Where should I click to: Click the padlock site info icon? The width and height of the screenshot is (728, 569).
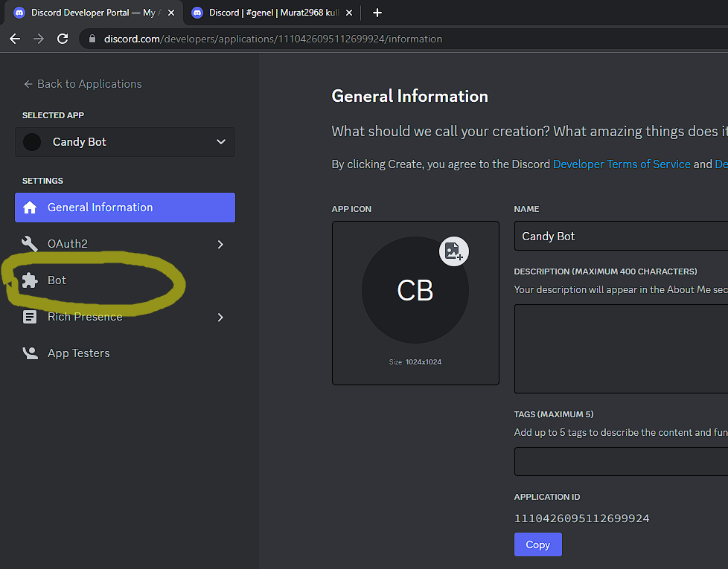(92, 39)
